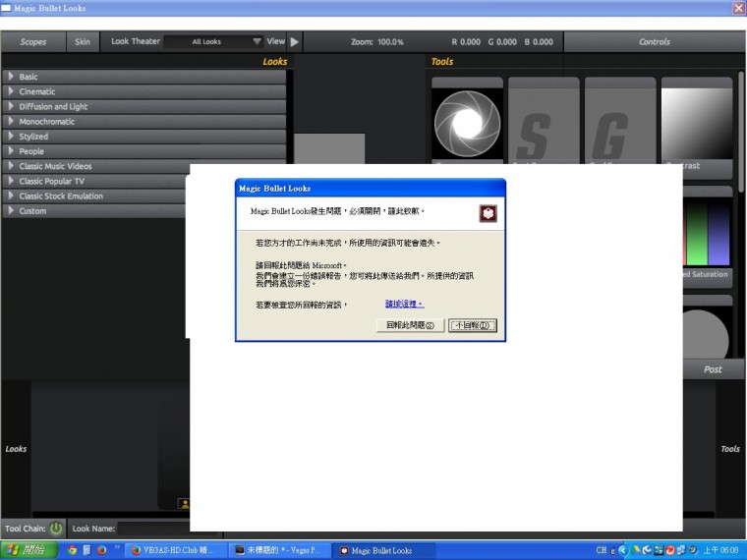Click the error dialog's red application icon
This screenshot has height=560, width=747.
pos(488,213)
